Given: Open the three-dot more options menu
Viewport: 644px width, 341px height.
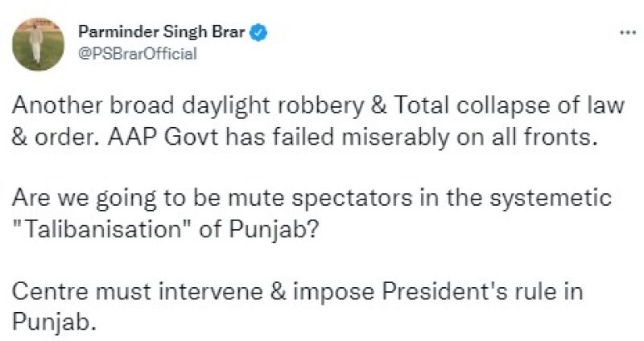Looking at the screenshot, I should [625, 33].
